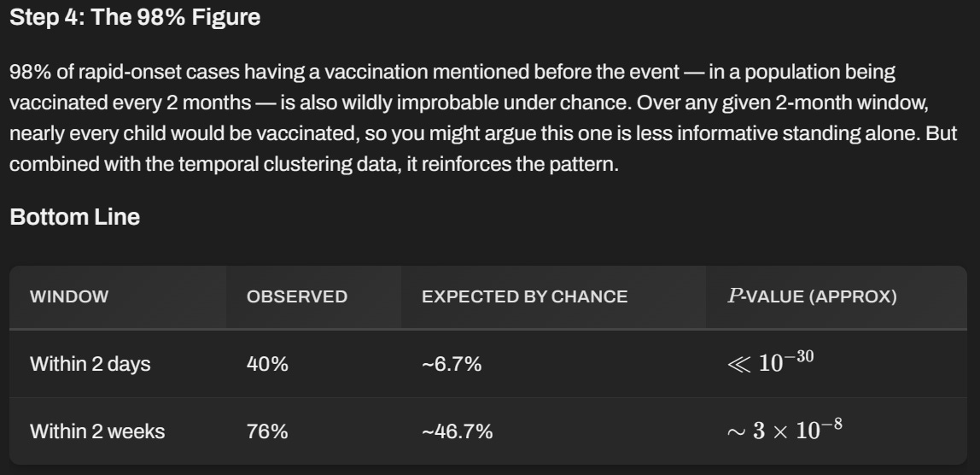Click the ~46.7% expected value

[458, 431]
